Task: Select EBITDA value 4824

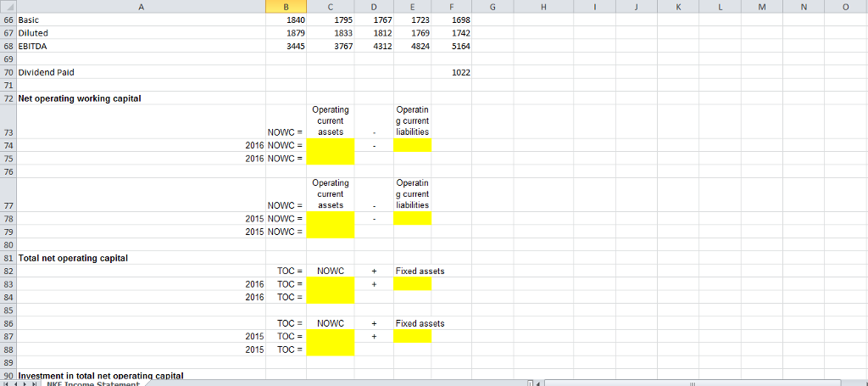Action: pos(413,47)
